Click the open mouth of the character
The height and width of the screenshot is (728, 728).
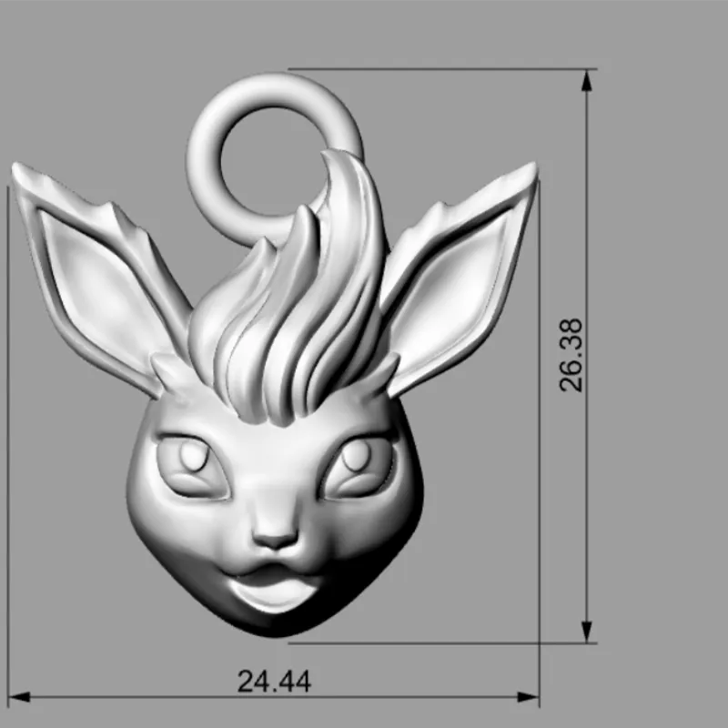pyautogui.click(x=273, y=591)
